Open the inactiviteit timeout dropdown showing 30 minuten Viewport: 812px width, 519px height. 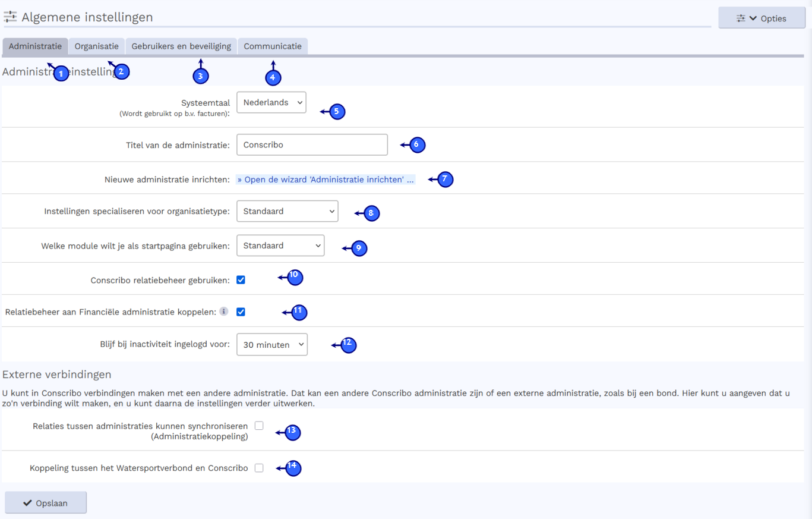point(272,344)
